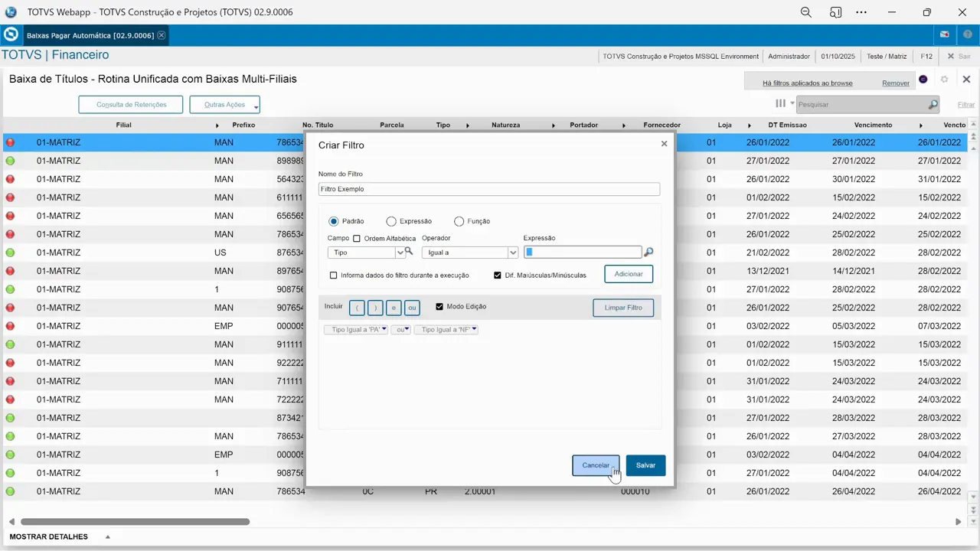Click the purple profile icon in the toolbar

(923, 80)
